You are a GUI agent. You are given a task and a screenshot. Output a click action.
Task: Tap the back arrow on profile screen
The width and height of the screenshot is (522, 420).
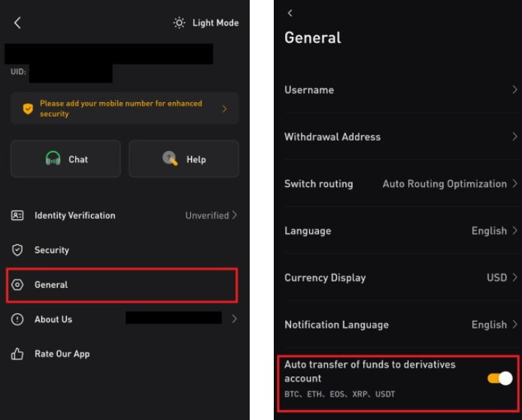17,23
